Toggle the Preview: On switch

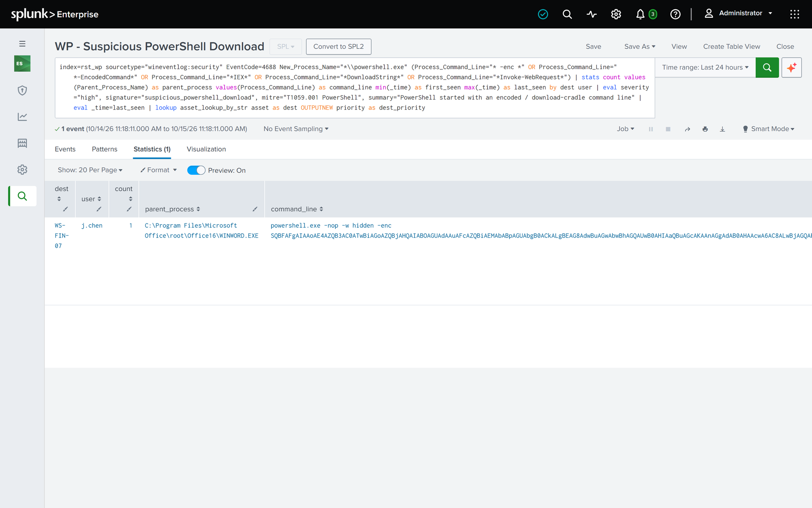(196, 170)
